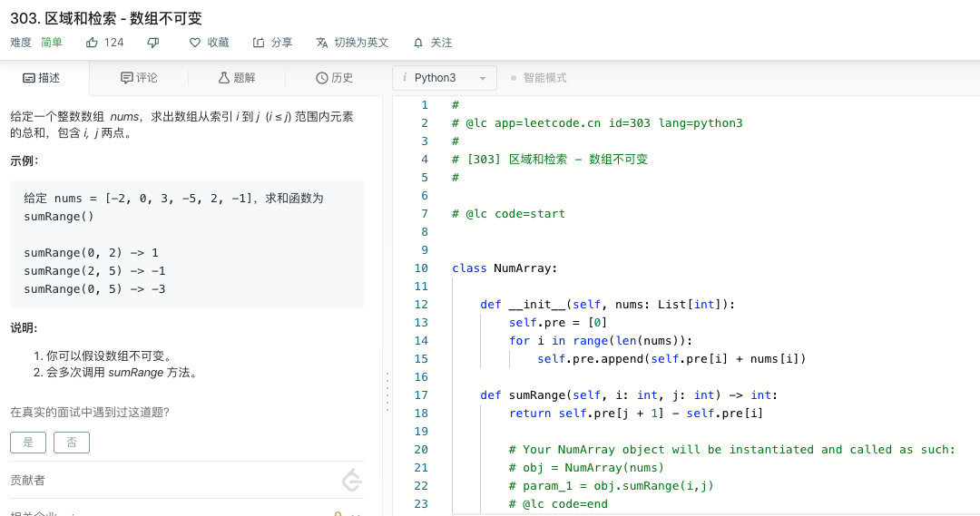Switch to the 历史 history tab
This screenshot has width=980, height=516.
click(334, 77)
